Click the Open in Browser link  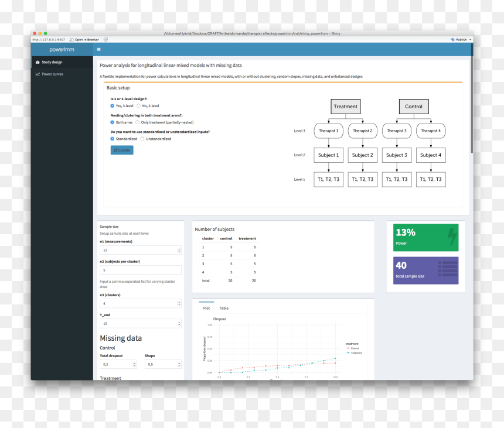coord(87,40)
